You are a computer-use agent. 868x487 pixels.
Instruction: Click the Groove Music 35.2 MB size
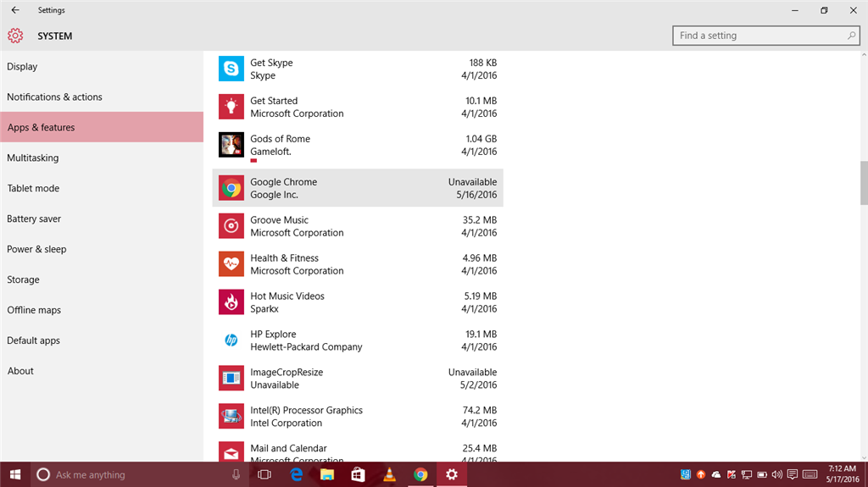tap(480, 220)
